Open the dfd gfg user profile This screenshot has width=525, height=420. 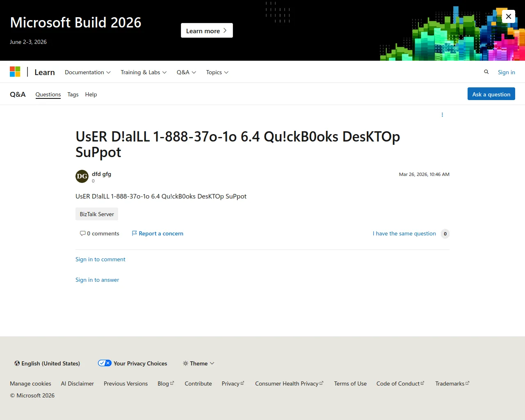point(101,174)
